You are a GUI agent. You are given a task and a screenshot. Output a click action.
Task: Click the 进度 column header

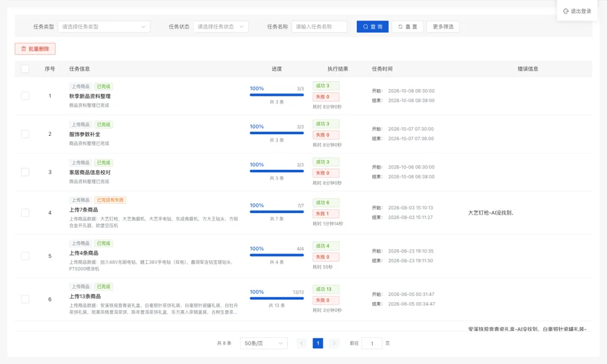[x=277, y=69]
